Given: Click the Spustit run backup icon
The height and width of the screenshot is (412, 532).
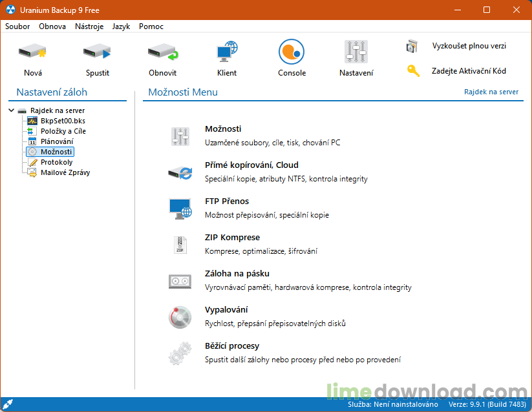Looking at the screenshot, I should coord(97,52).
